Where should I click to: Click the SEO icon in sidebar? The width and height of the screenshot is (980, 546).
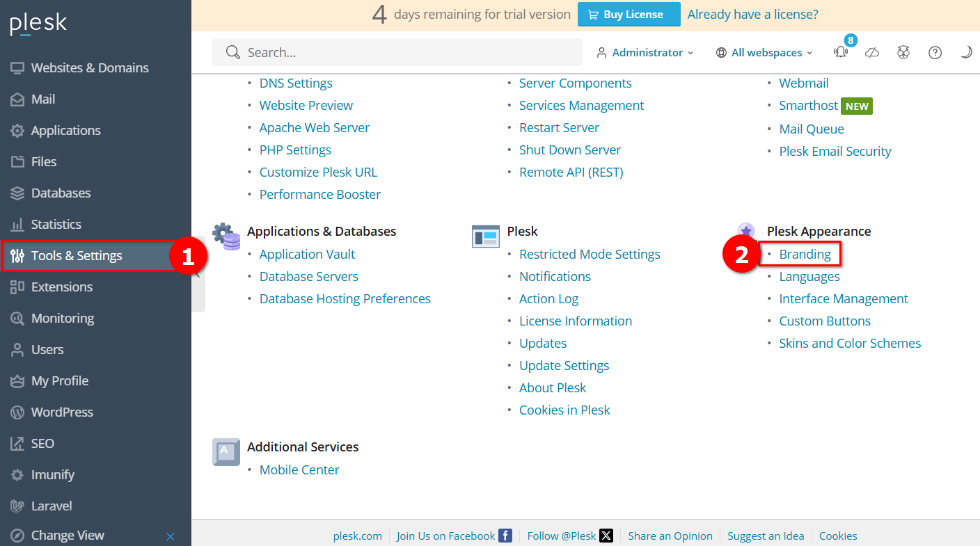[x=17, y=444]
